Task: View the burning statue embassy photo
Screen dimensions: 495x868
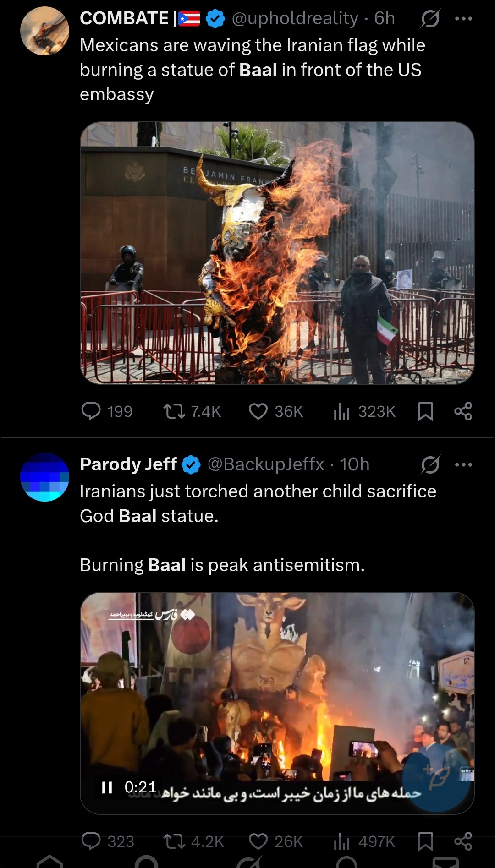Action: tap(277, 253)
